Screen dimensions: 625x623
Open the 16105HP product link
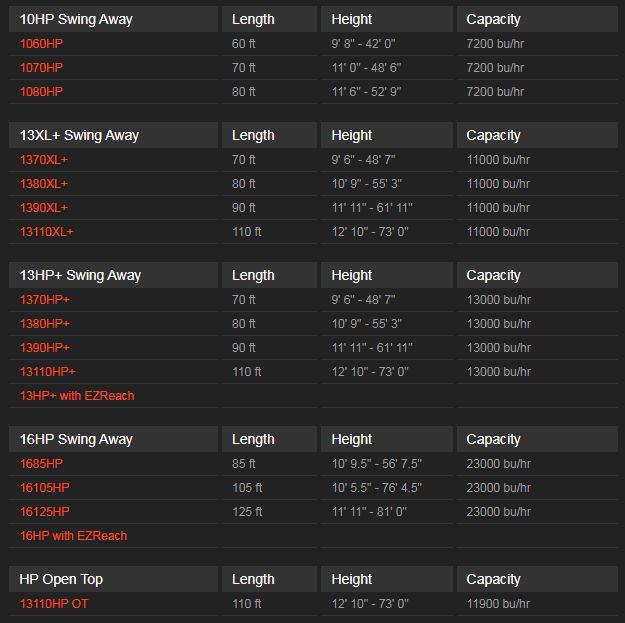pos(45,488)
